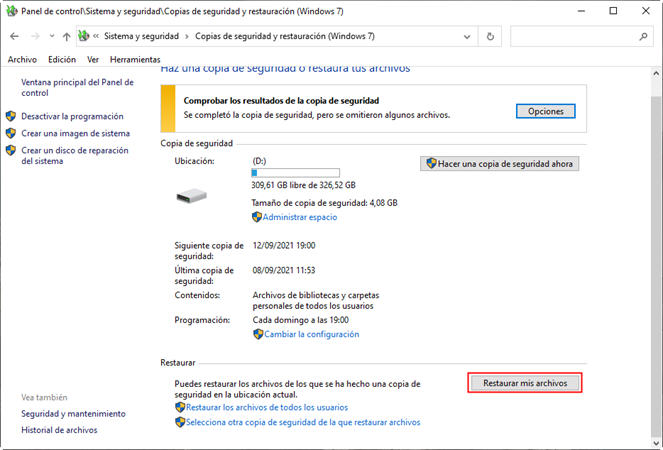Open Cambiar la configuración link

312,334
